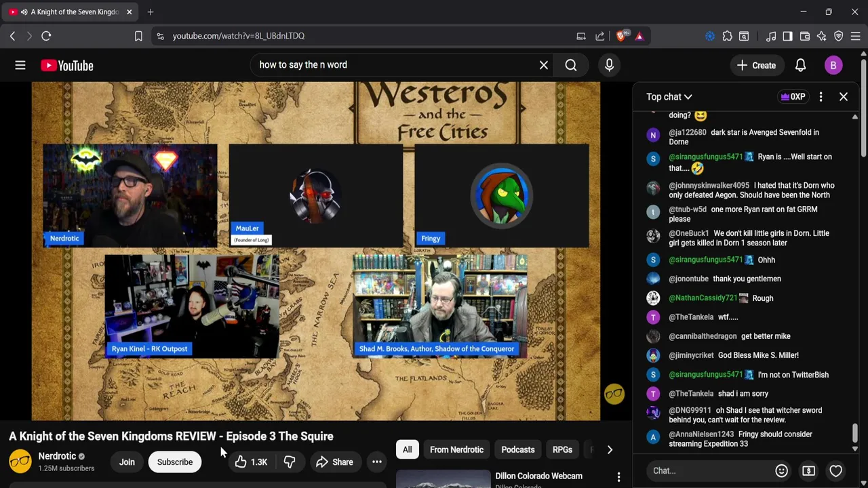Close the live chat panel
This screenshot has height=488, width=868.
844,97
